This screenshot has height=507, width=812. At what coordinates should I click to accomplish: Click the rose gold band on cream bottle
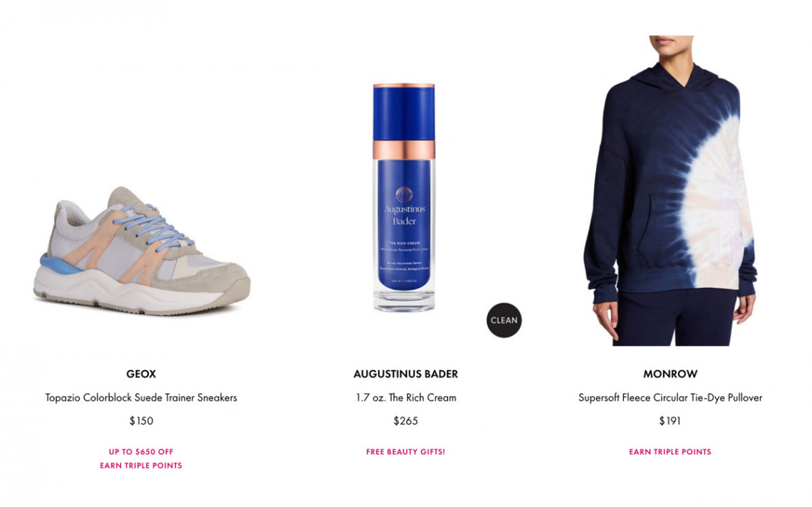(404, 149)
